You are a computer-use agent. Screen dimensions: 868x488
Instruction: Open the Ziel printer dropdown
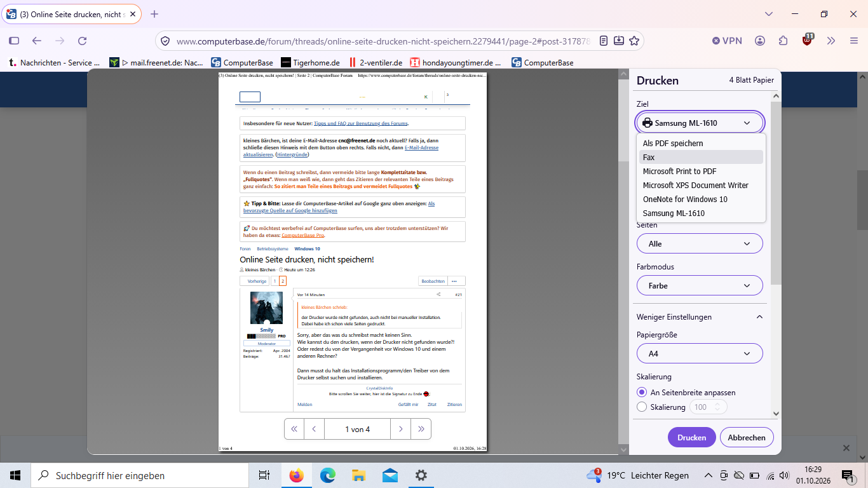click(700, 123)
